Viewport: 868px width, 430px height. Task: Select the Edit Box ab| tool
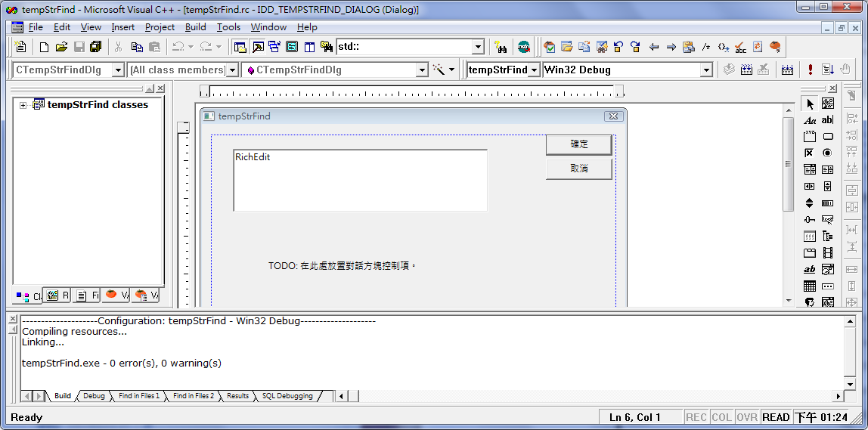coord(828,120)
